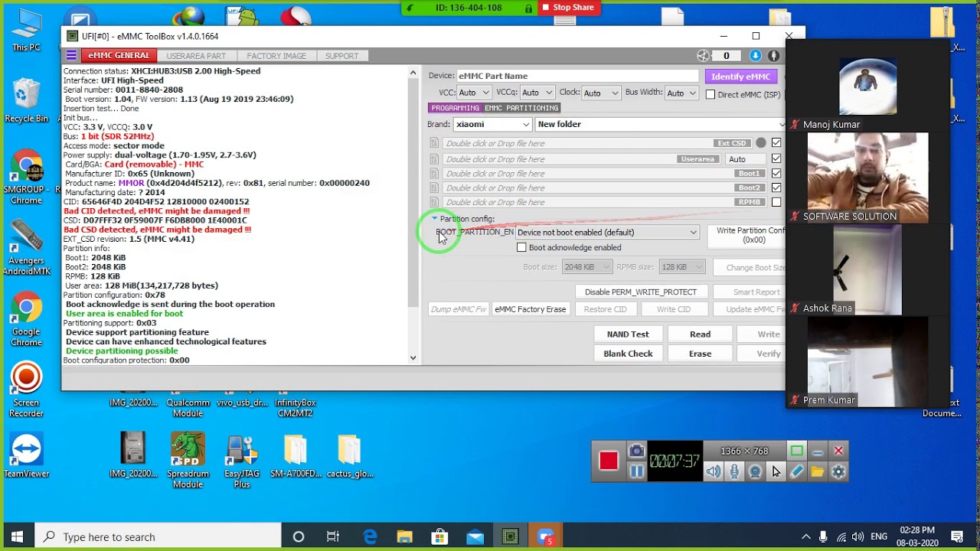Image resolution: width=980 pixels, height=551 pixels.
Task: Open the Brand dropdown showing xiaomi
Action: (x=492, y=124)
